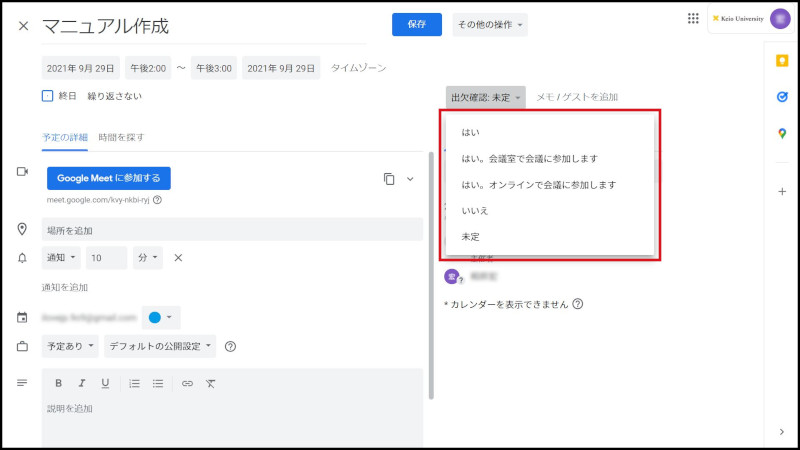
Task: Join with the Google Meet button
Action: coord(108,178)
